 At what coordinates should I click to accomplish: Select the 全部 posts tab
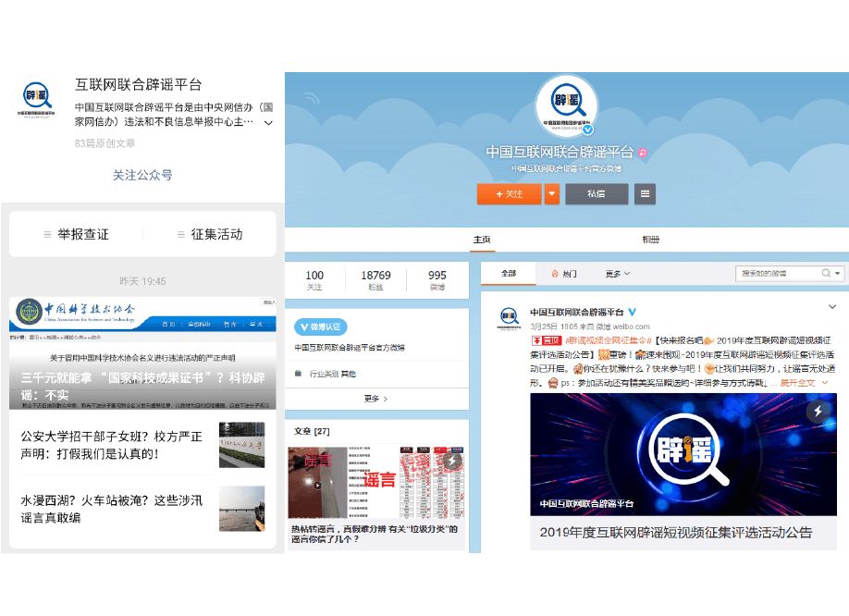(509, 274)
